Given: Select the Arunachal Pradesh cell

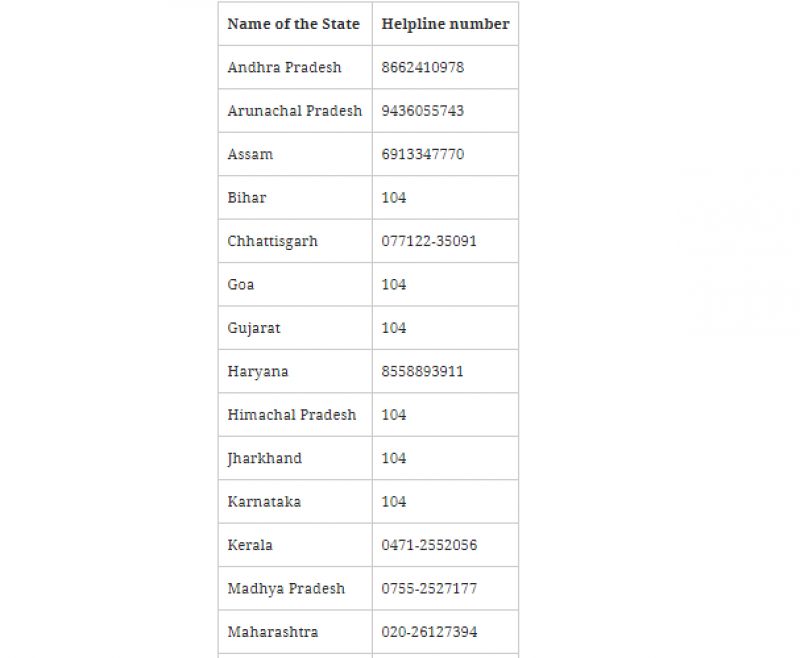Looking at the screenshot, I should [x=294, y=111].
